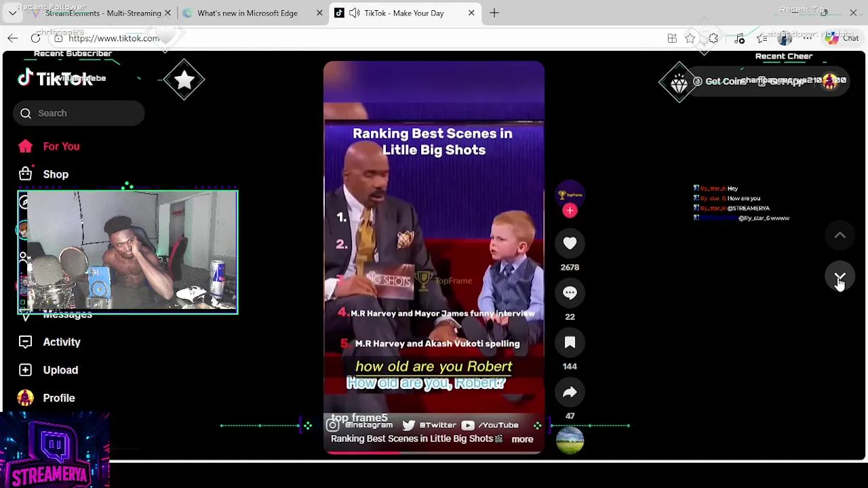Open the Copilot Chat button
The image size is (868, 488).
[x=842, y=38]
